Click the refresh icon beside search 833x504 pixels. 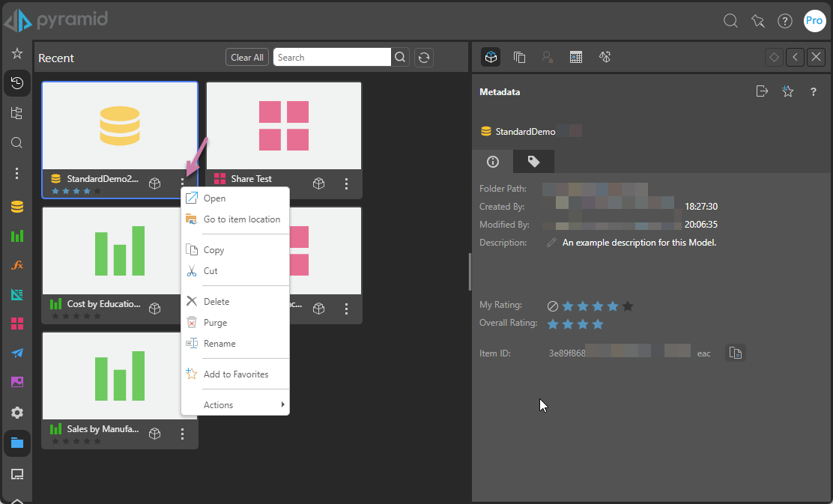coord(424,58)
